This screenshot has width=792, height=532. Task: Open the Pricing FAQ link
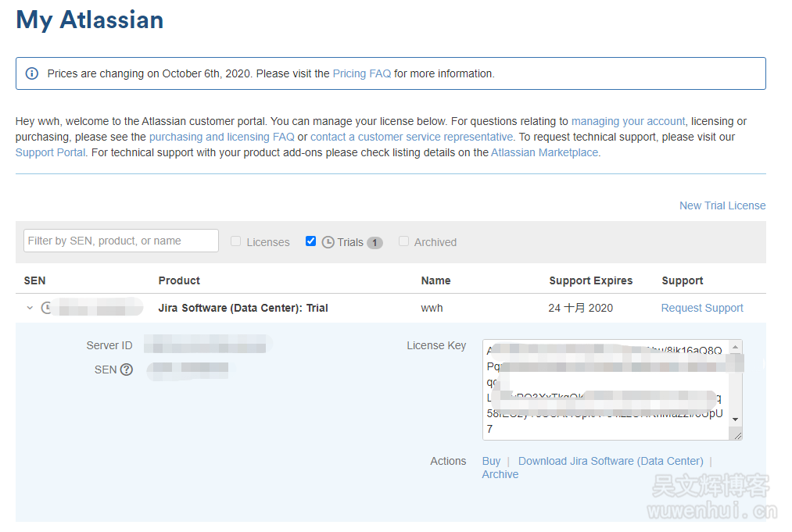point(361,73)
